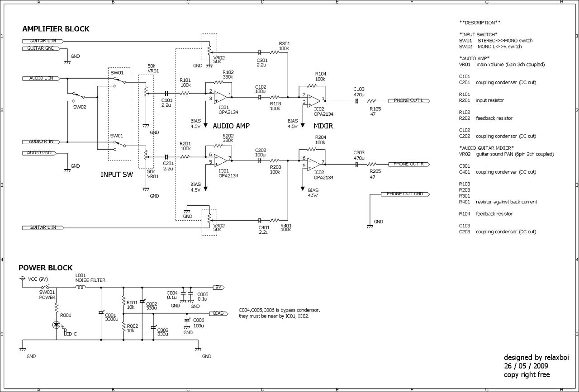Viewport: 579px width, 392px height.
Task: Click the NOISE FILTER label
Action: point(90,280)
